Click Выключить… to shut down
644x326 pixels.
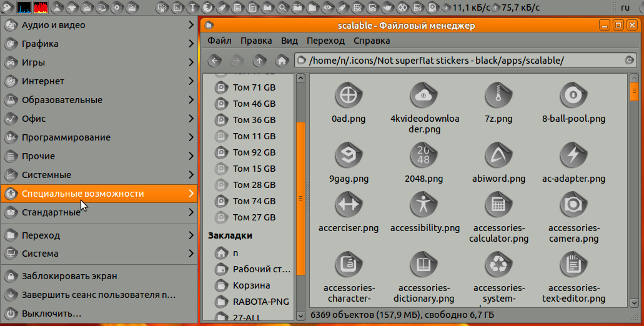[99, 314]
